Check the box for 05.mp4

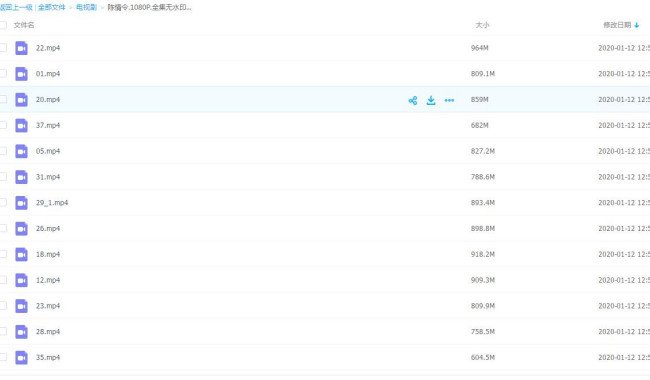(3, 151)
